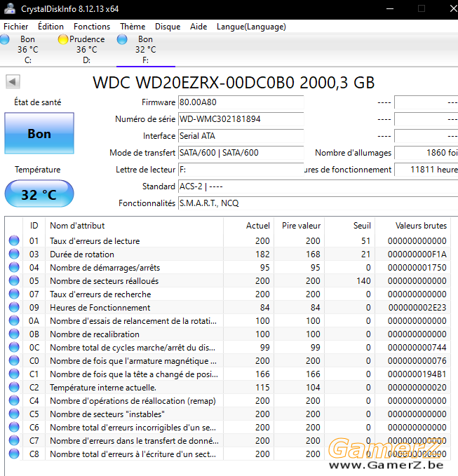Click status dot for attribute C8

tap(14, 454)
